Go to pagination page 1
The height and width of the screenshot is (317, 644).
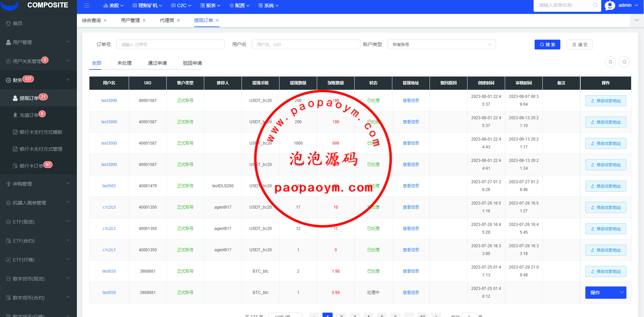point(328,315)
